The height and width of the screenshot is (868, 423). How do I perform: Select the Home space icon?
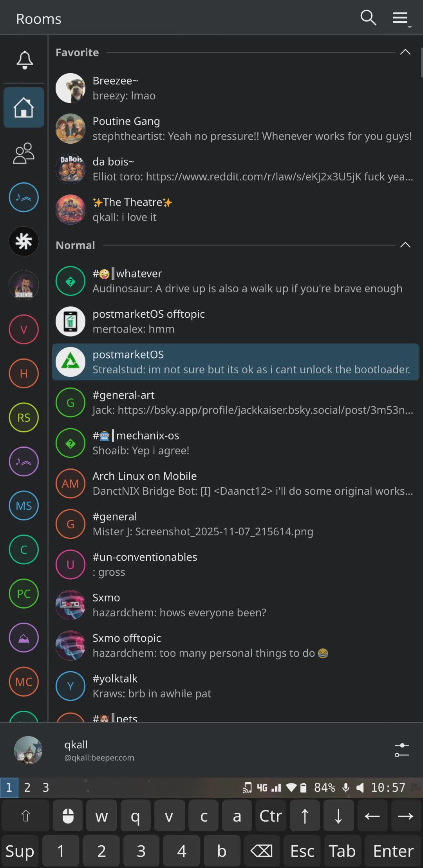[x=24, y=108]
